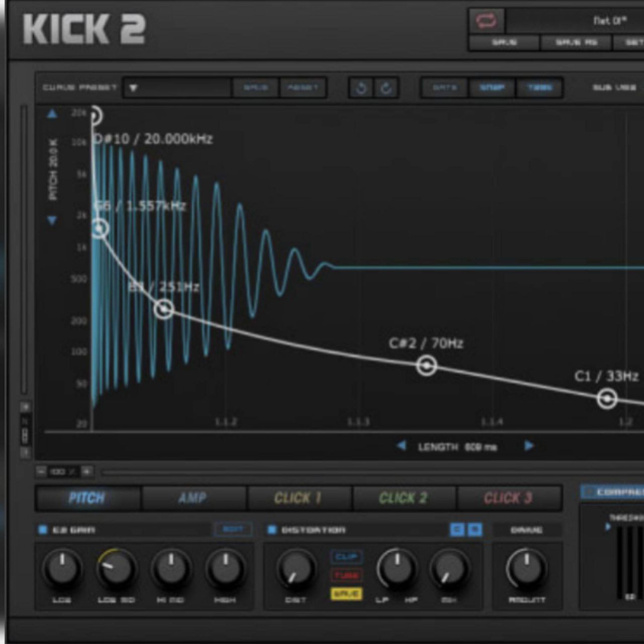Image resolution: width=644 pixels, height=644 pixels.
Task: Click the right blue square in Distortion header
Action: coord(474,529)
